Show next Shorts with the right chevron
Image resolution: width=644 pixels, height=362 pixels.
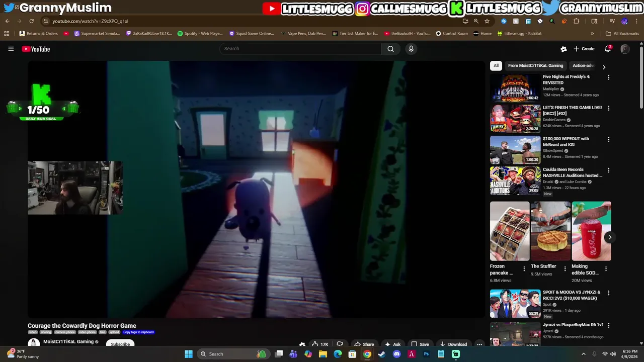(610, 237)
